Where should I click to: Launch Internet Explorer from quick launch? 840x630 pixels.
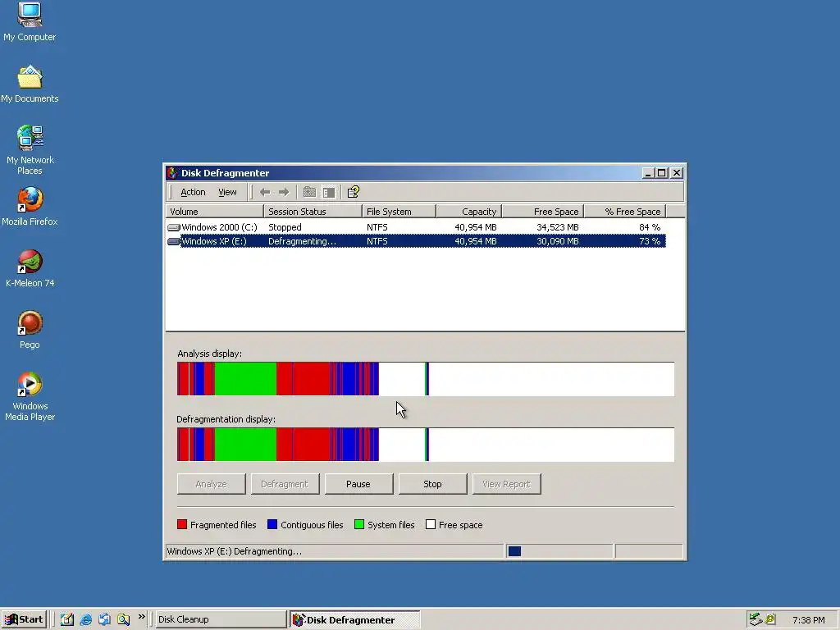coord(85,619)
